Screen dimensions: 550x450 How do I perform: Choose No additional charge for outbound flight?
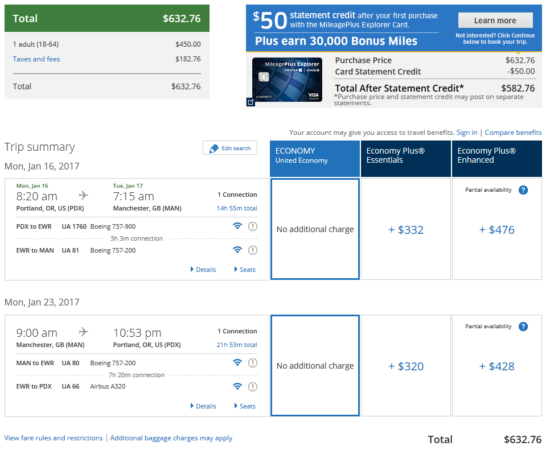315,229
